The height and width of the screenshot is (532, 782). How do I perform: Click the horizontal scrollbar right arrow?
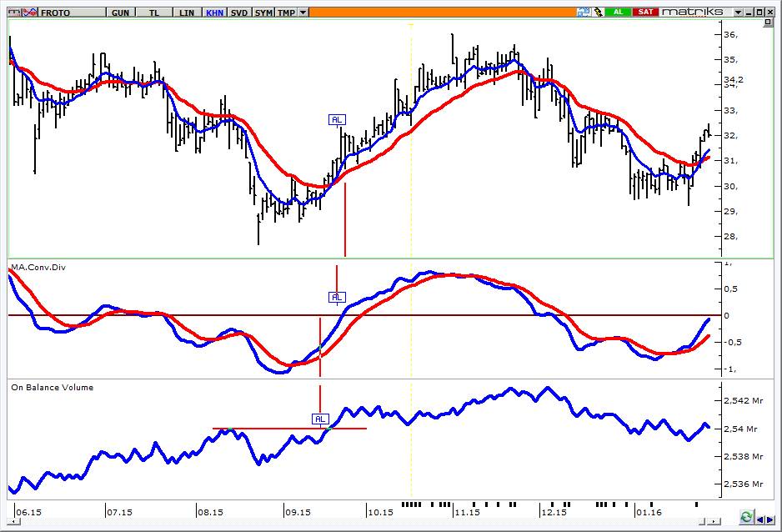[x=714, y=521]
